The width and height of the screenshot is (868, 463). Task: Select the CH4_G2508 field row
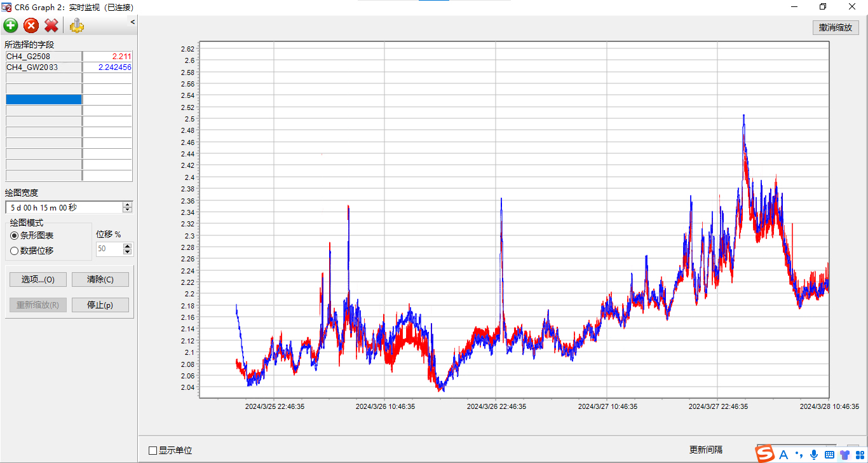[43, 57]
